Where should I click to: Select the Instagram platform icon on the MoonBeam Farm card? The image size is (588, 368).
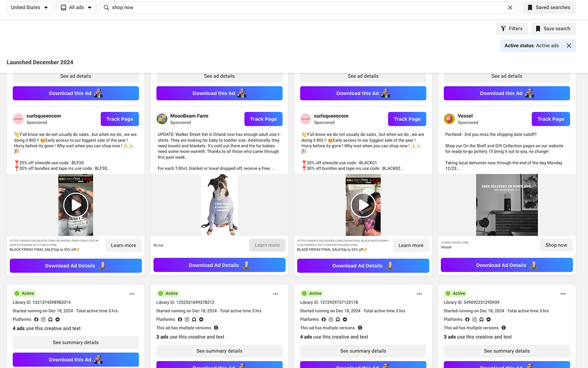187,319
